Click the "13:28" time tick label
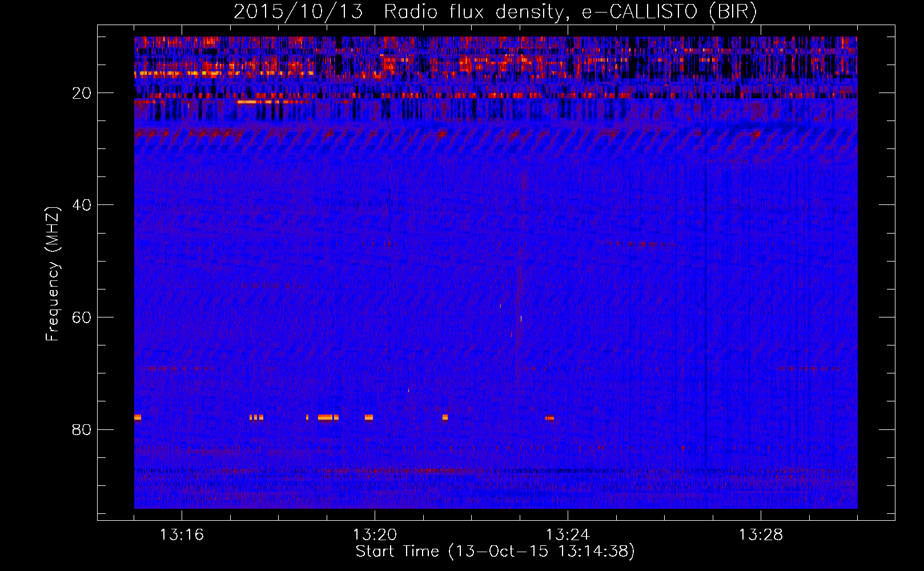924x571 pixels. [x=761, y=535]
